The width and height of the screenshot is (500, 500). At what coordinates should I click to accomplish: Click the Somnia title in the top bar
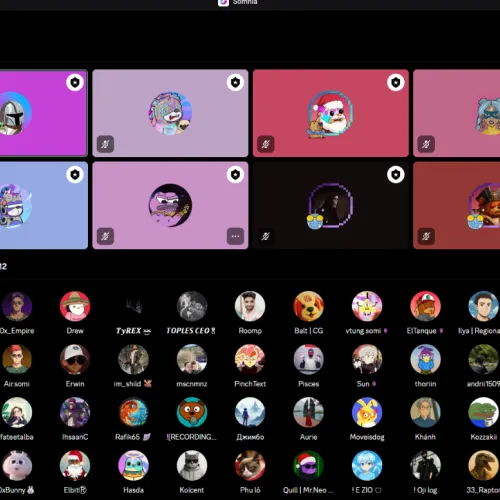(245, 2)
